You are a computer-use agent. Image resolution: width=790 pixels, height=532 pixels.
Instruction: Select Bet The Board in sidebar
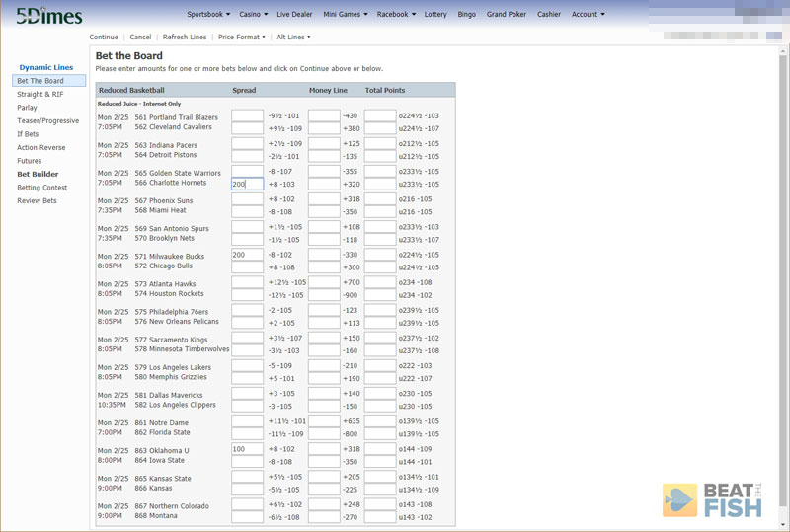coord(48,81)
